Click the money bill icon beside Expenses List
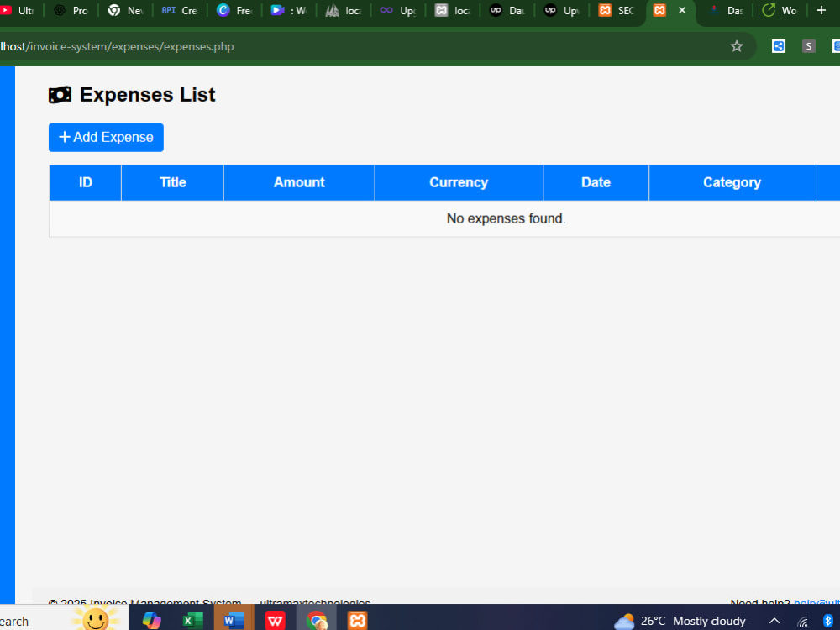Viewport: 840px width, 630px height. [x=60, y=95]
